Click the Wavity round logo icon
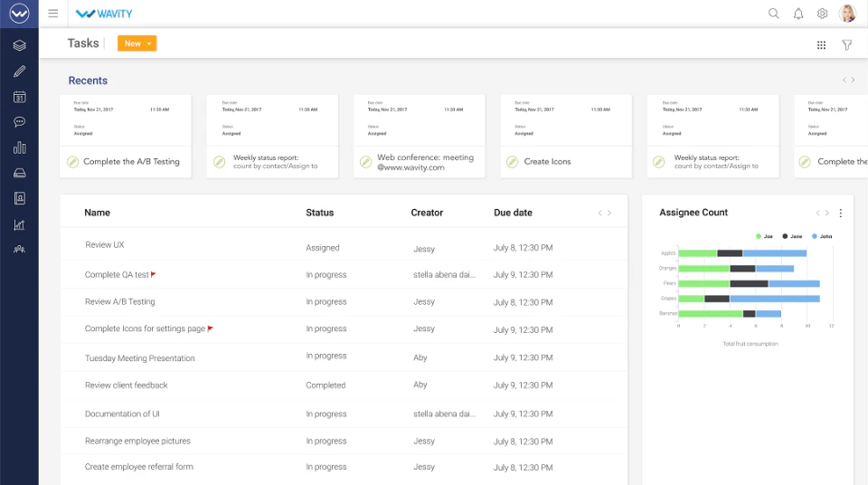Viewport: 868px width, 485px height. pyautogui.click(x=19, y=14)
